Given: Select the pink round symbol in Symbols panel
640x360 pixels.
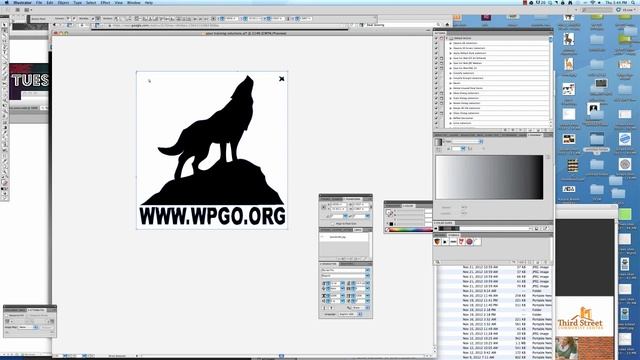Looking at the screenshot, I should pos(469,242).
